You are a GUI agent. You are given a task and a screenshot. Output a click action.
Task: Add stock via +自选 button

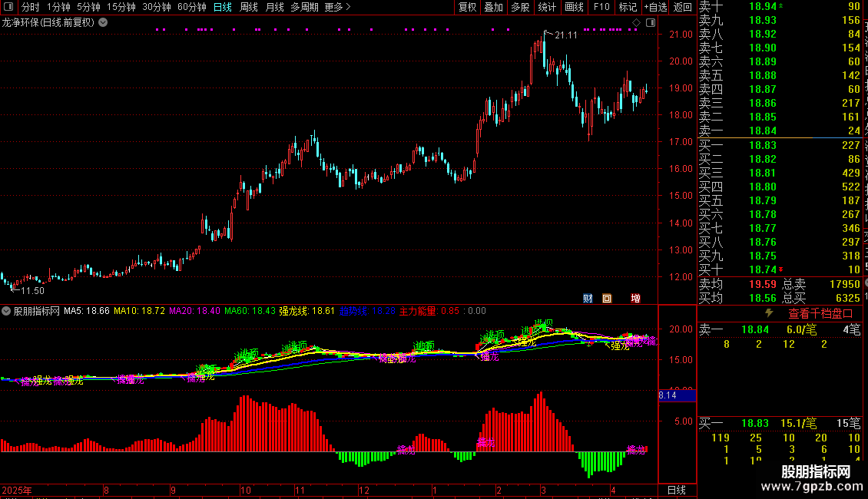tap(656, 7)
